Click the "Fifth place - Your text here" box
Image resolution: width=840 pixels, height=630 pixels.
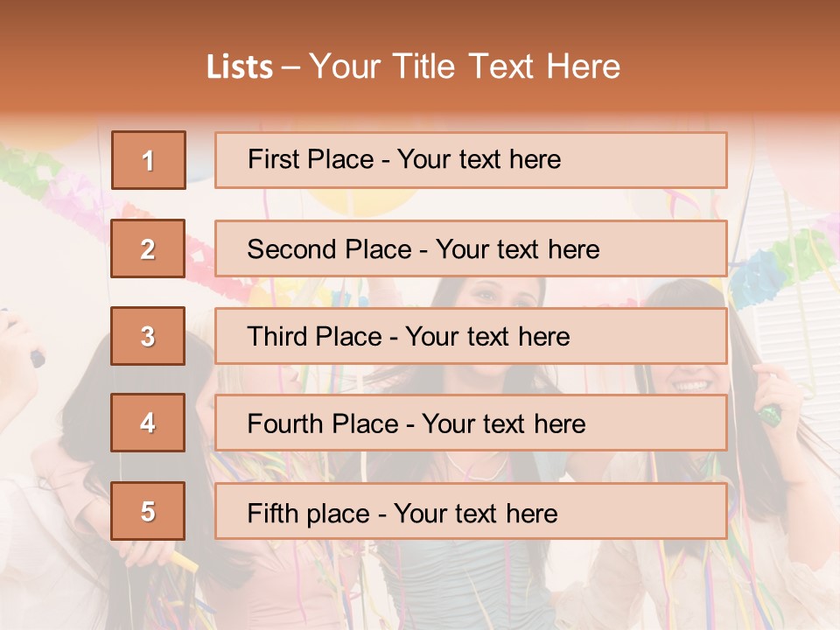[x=471, y=511]
